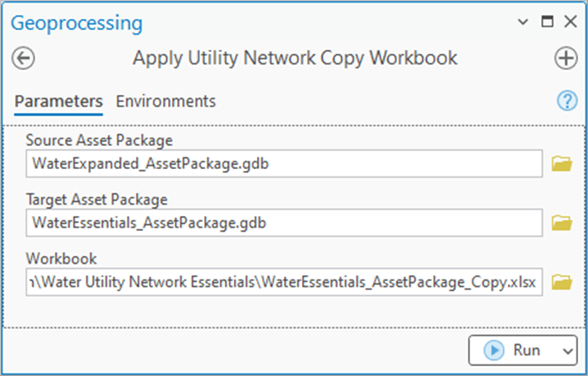
Task: Click the WaterEssentials_AssetPackage.gdb target field
Action: 284,223
